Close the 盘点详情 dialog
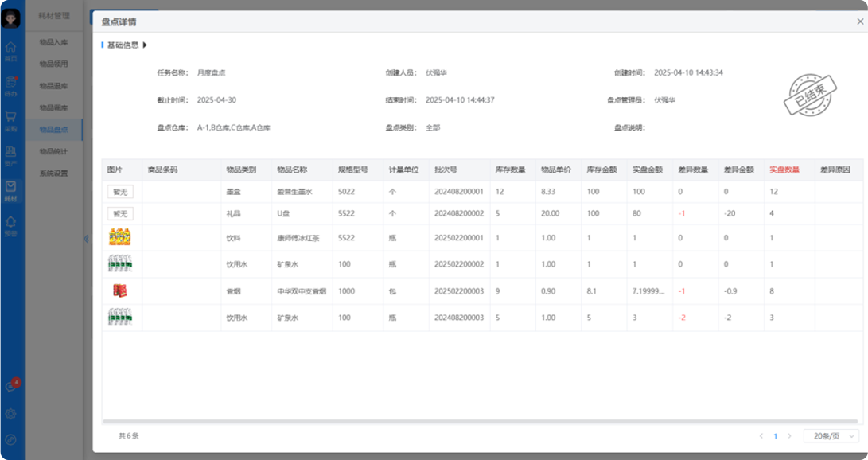The height and width of the screenshot is (460, 868). click(x=859, y=21)
